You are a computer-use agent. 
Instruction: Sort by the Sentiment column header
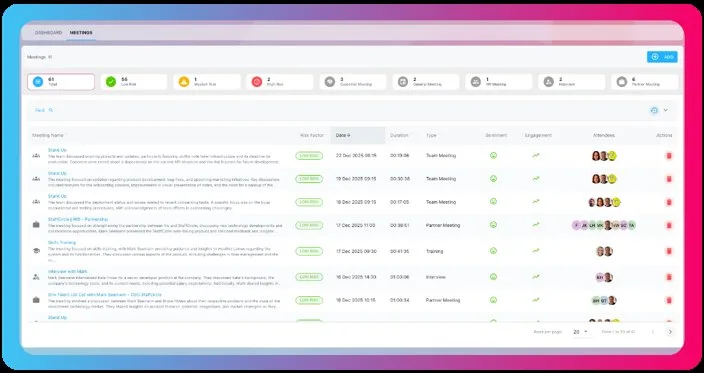click(x=496, y=135)
